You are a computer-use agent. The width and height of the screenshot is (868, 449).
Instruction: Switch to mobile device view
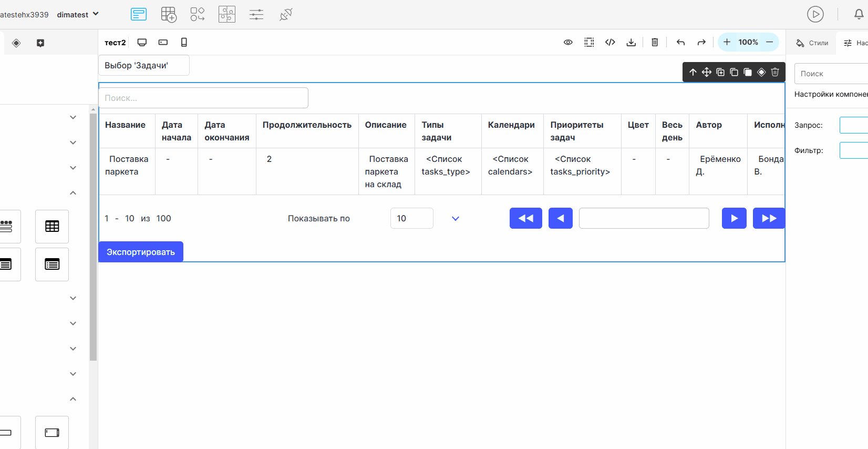point(184,43)
